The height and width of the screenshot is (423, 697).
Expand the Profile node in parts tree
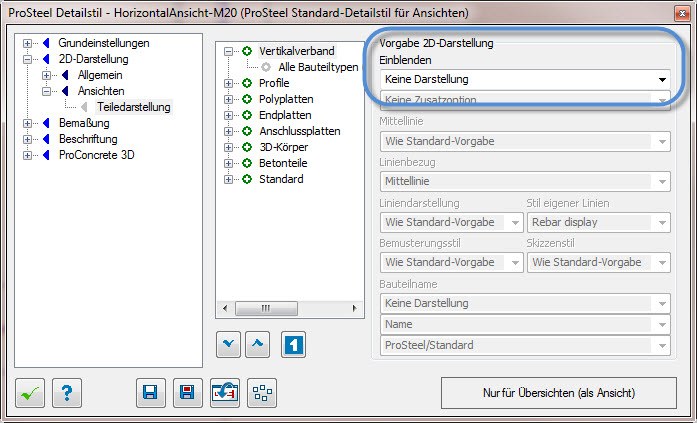coord(228,83)
